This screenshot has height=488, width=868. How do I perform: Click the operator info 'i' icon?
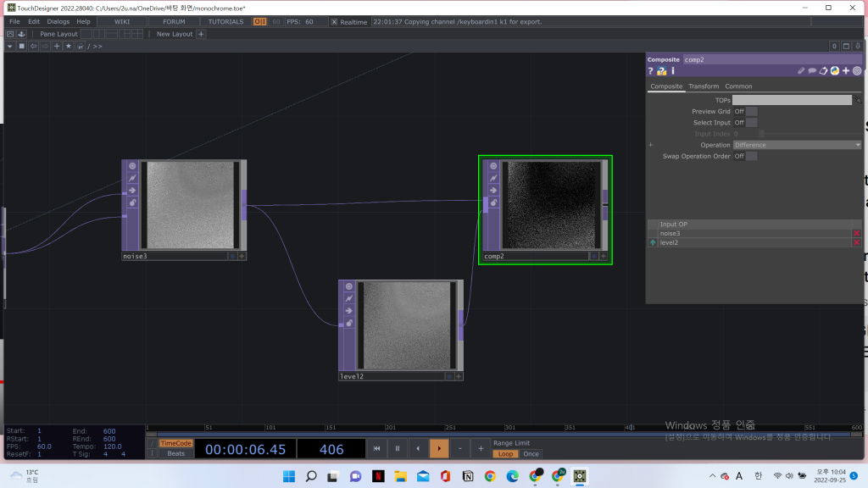[672, 71]
